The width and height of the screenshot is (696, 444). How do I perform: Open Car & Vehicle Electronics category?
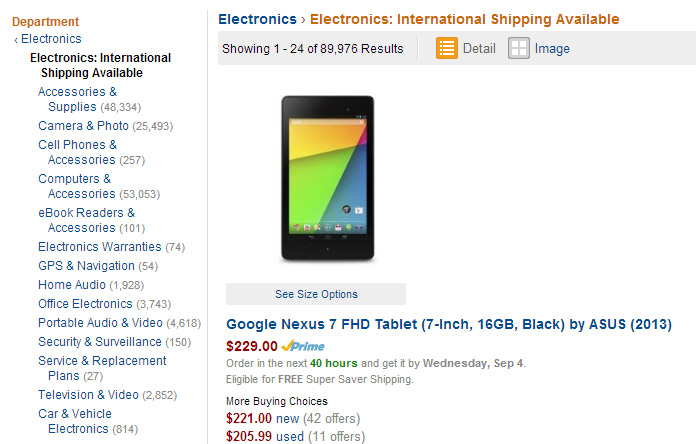75,421
